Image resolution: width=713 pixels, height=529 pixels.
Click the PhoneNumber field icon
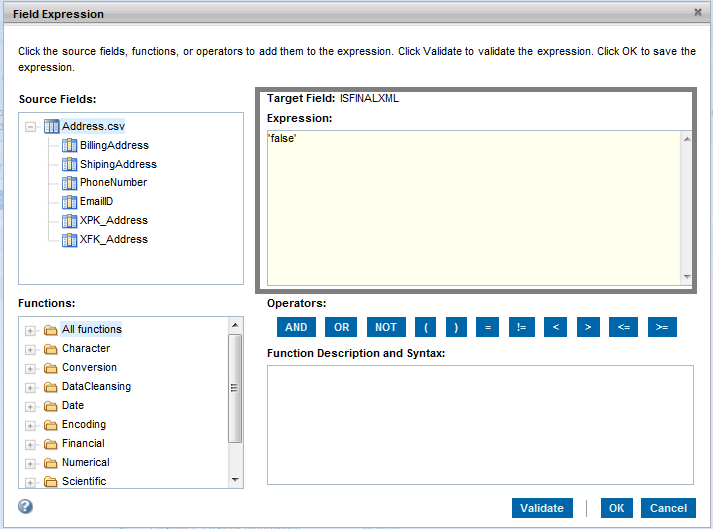[69, 183]
